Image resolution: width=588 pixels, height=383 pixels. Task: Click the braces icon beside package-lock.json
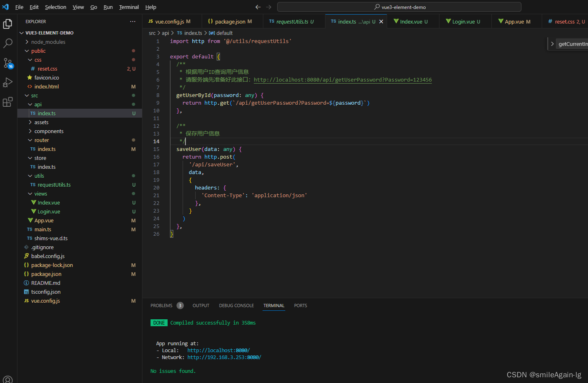[x=26, y=265]
